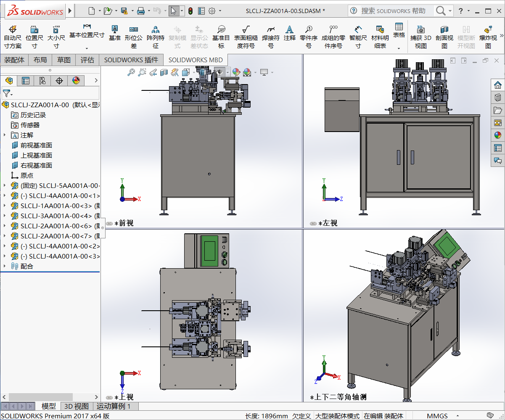Switch to the 评估 ribbon tab
The image size is (505, 420).
point(87,60)
